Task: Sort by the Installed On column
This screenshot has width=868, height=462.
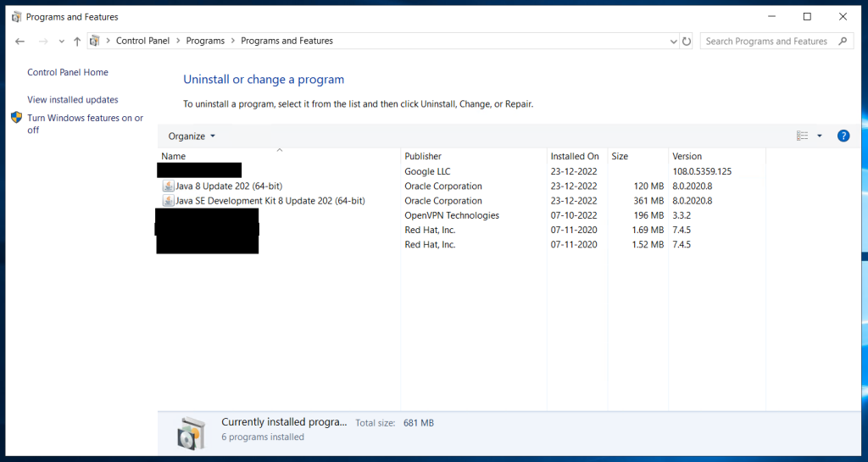Action: coord(577,156)
